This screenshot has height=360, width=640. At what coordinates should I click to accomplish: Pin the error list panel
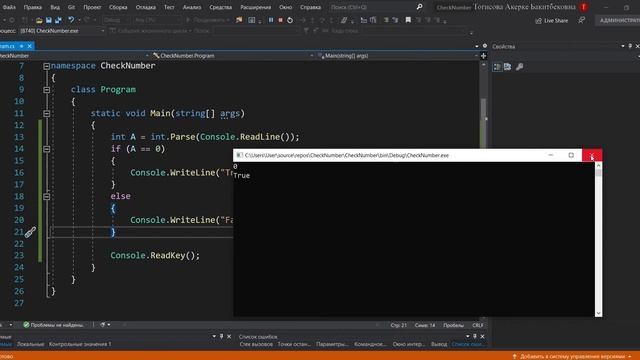[x=475, y=336]
